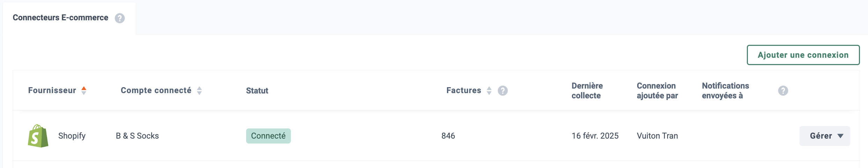Sort by Fournisseur using the arrow icon
This screenshot has height=168, width=868.
[x=84, y=91]
